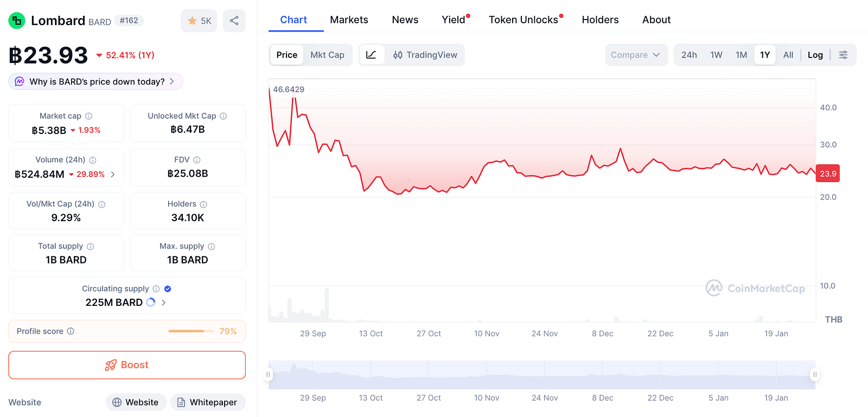Open the share icon button
Image resolution: width=868 pixels, height=417 pixels.
point(234,21)
